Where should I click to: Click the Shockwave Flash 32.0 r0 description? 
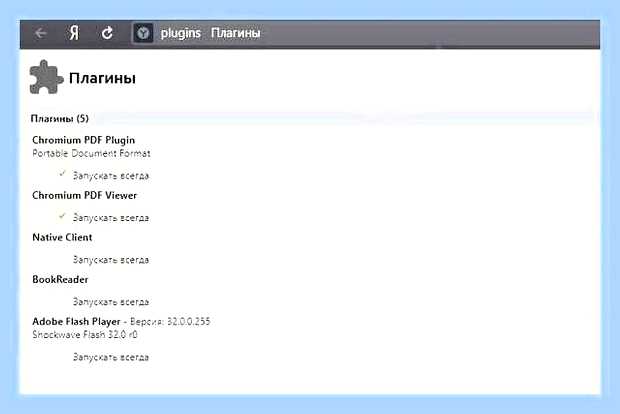coord(85,335)
